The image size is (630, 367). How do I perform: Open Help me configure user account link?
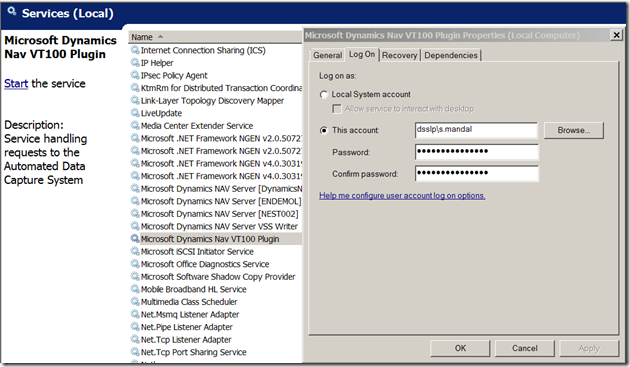pos(402,196)
